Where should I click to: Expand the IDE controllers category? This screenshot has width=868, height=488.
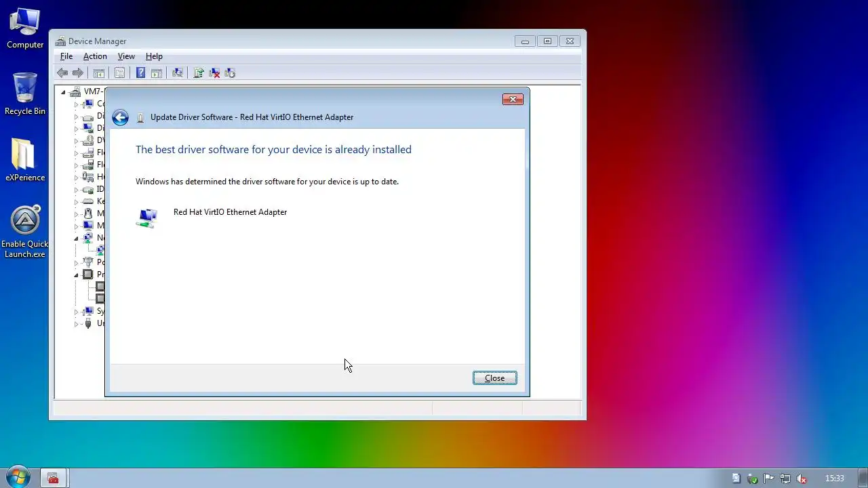(x=76, y=190)
